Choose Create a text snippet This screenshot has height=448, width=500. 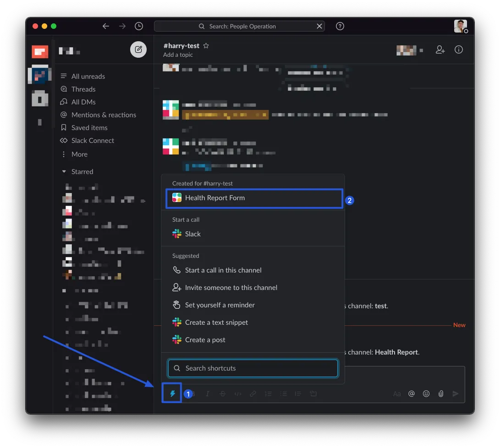tap(216, 322)
